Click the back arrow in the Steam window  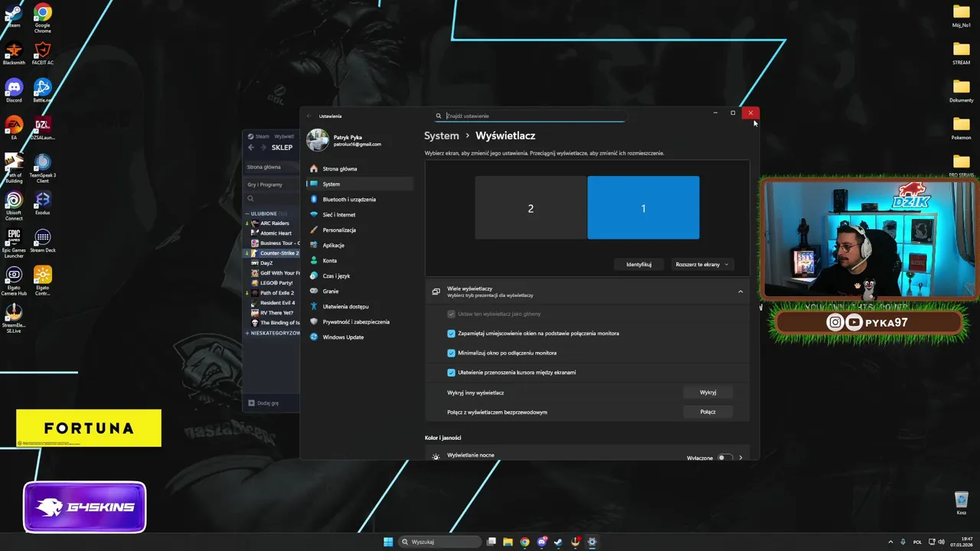(x=251, y=148)
